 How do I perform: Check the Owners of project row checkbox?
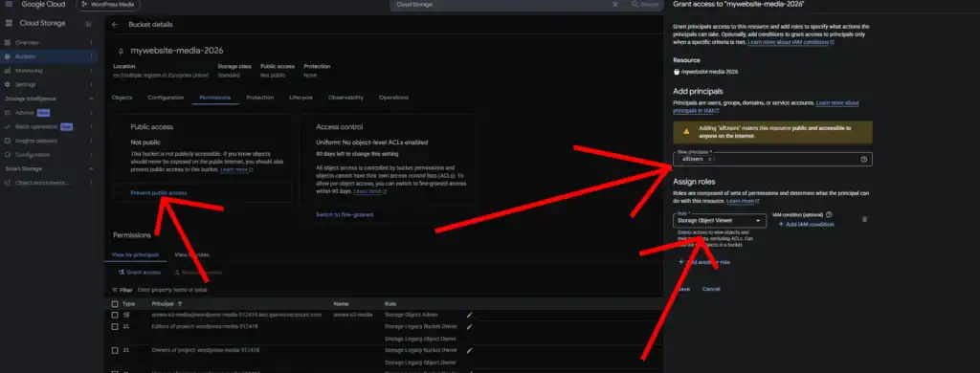[x=115, y=350]
